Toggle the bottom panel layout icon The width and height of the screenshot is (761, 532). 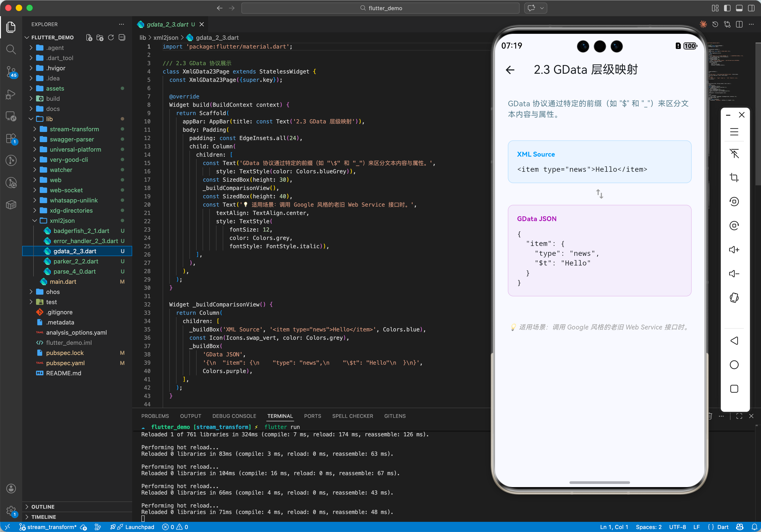point(739,8)
